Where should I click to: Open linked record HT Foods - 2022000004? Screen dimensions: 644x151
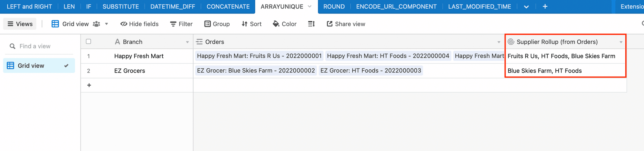(x=388, y=56)
